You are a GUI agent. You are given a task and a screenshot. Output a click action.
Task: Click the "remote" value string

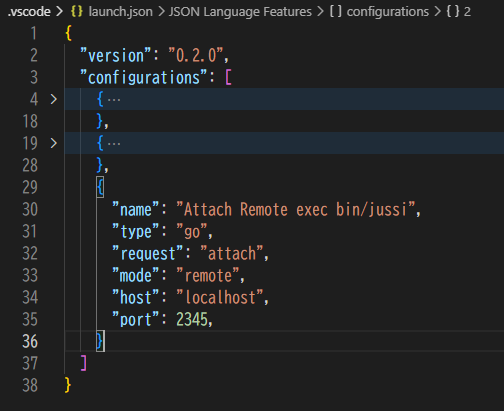point(208,275)
